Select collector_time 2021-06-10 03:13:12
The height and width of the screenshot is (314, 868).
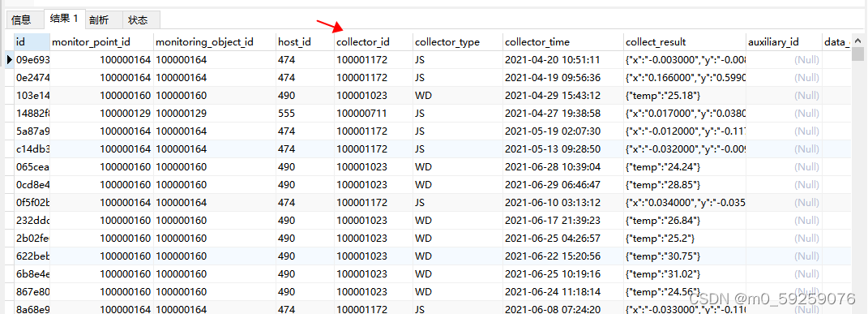point(563,203)
